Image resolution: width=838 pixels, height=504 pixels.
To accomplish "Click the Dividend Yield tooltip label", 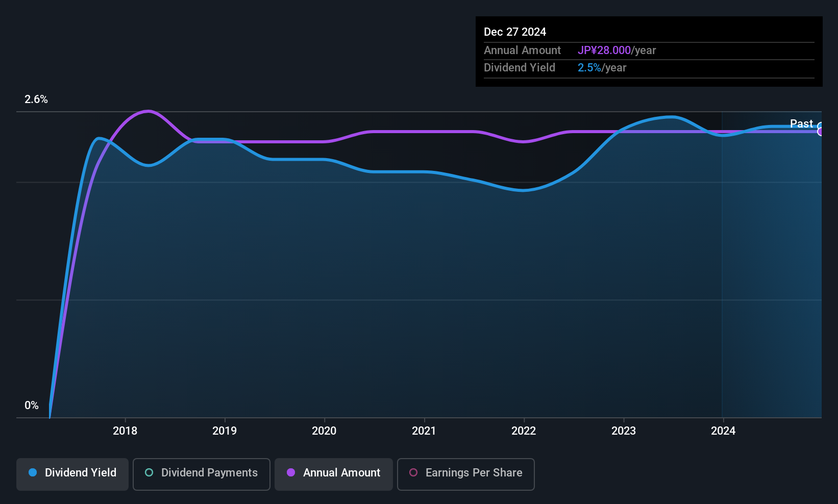I will pos(520,67).
